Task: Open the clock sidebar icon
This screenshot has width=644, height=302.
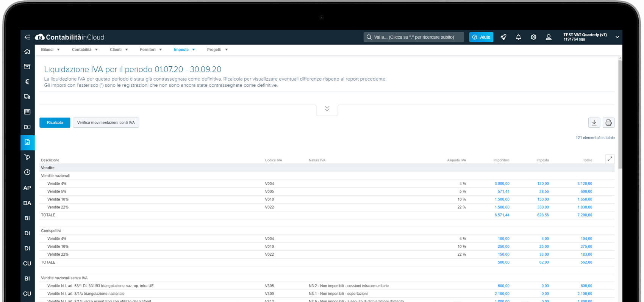Action: coord(27,172)
